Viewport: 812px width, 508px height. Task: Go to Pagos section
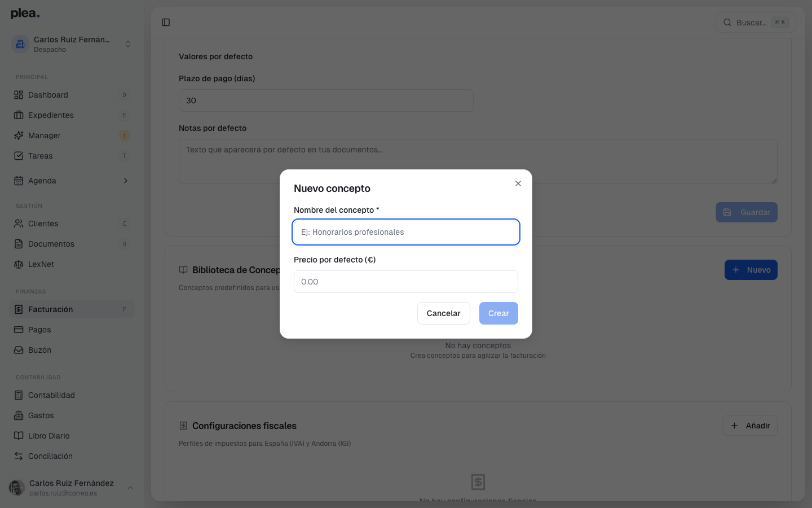(72, 330)
